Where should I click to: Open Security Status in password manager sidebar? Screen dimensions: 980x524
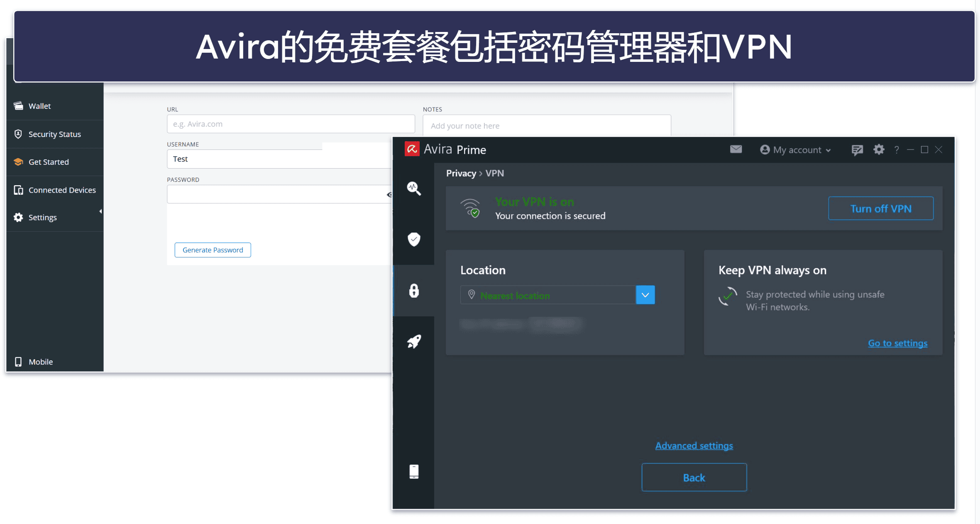point(55,134)
